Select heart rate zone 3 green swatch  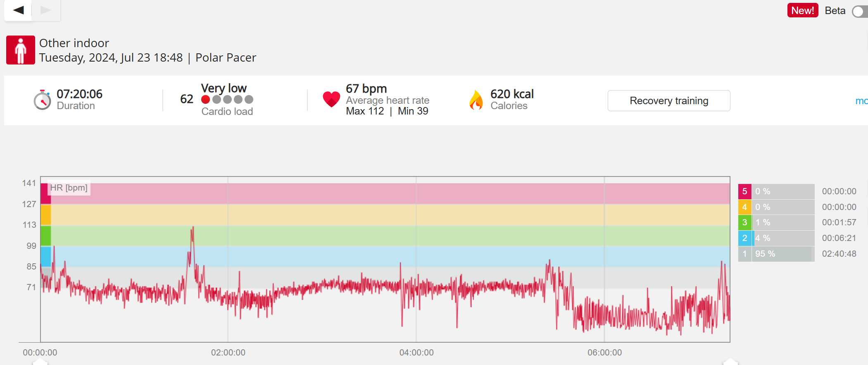744,222
